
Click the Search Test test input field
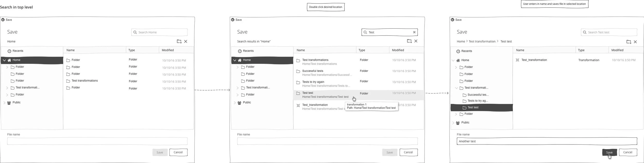coord(609,32)
